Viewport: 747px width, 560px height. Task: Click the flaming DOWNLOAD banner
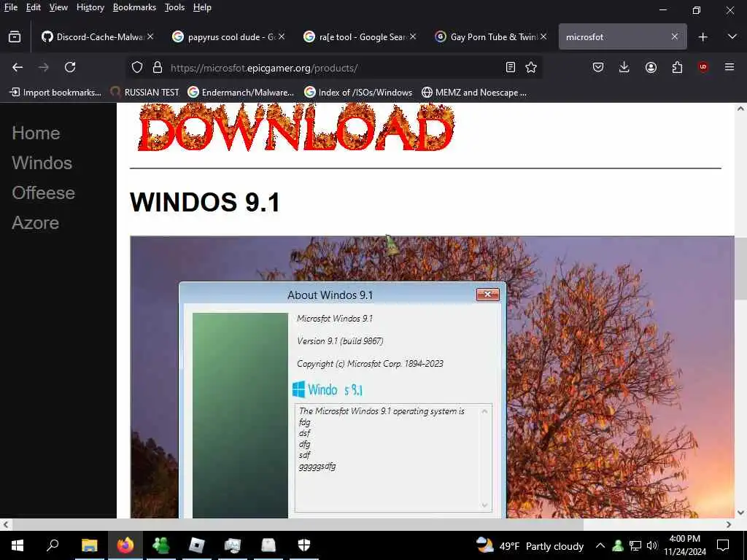click(296, 128)
